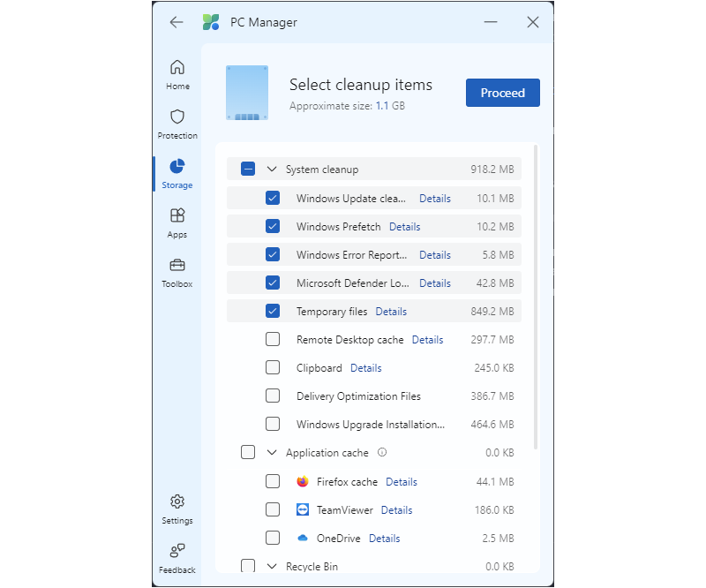
Task: Click the 'Select cleanup items' heading
Action: click(361, 85)
